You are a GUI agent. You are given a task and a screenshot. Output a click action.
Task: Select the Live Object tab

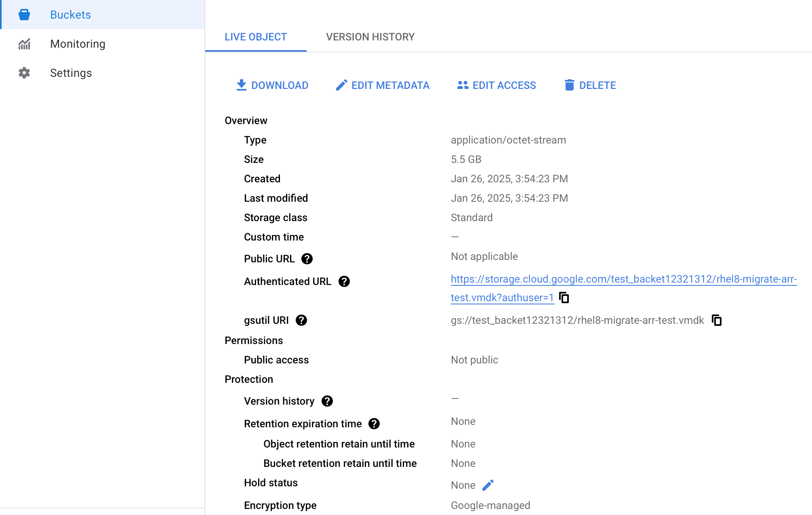point(256,37)
